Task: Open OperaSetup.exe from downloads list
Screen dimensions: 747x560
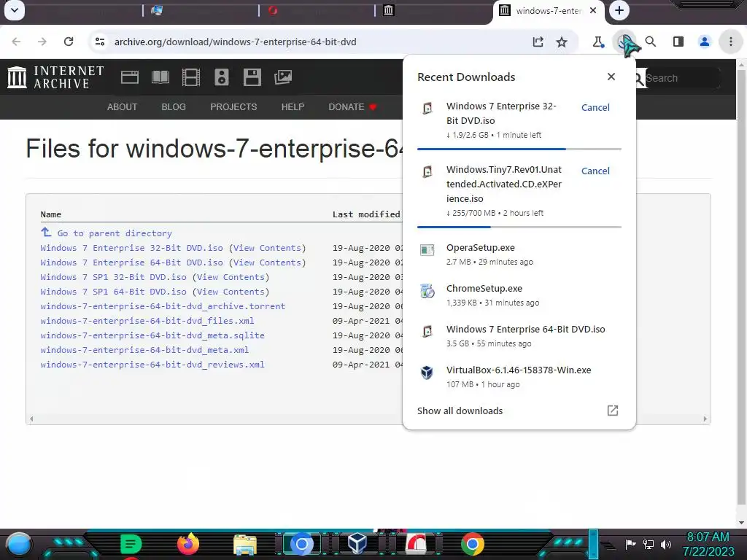Action: tap(519, 254)
